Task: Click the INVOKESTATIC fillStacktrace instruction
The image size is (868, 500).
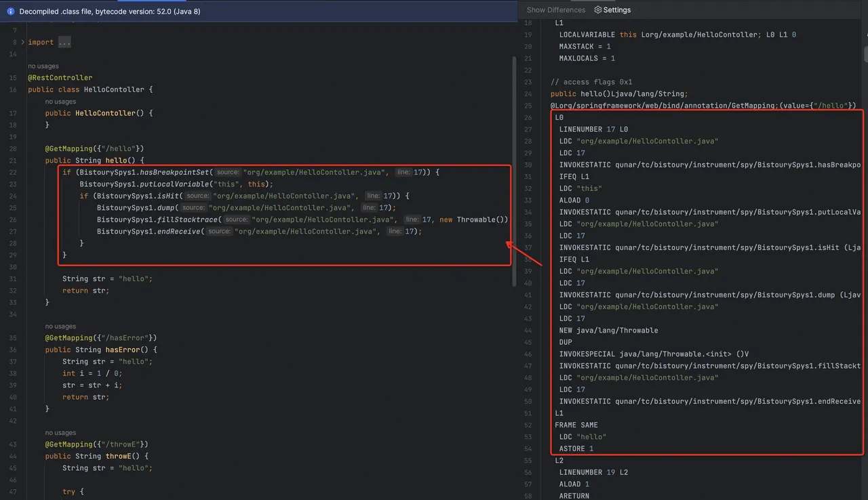Action: [710, 366]
